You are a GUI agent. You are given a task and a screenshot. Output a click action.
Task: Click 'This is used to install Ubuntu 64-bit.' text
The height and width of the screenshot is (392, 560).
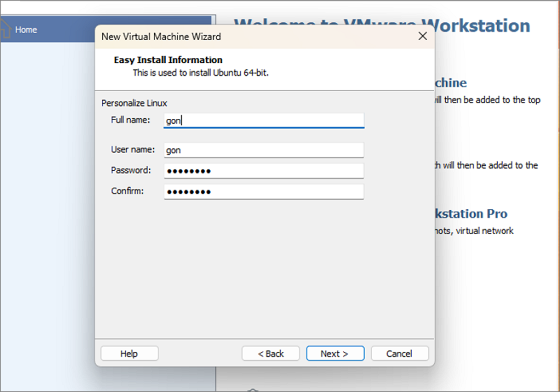point(201,73)
